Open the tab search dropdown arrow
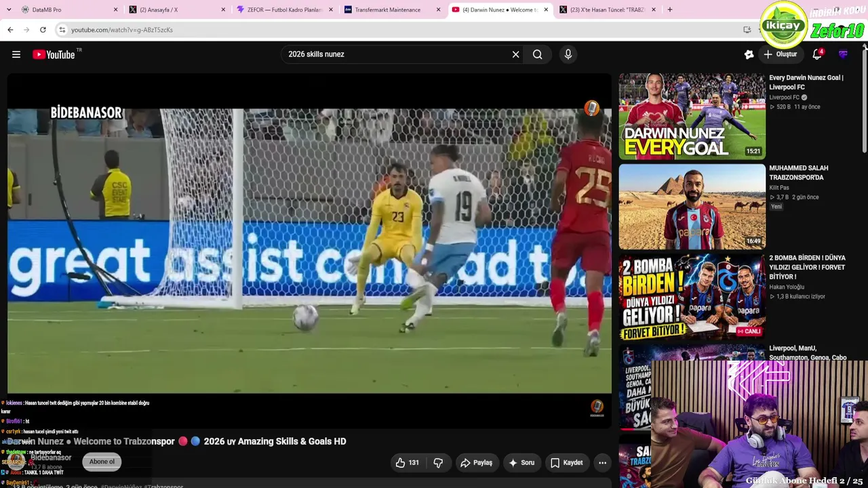The image size is (868, 488). [x=8, y=9]
